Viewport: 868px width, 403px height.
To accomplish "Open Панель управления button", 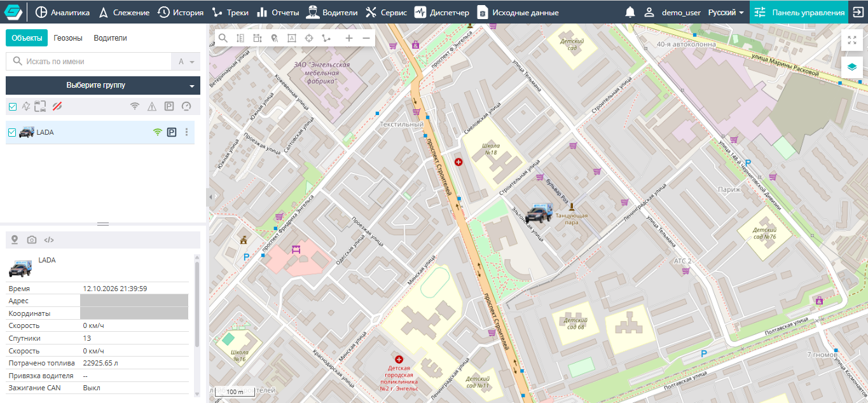I will [x=799, y=12].
